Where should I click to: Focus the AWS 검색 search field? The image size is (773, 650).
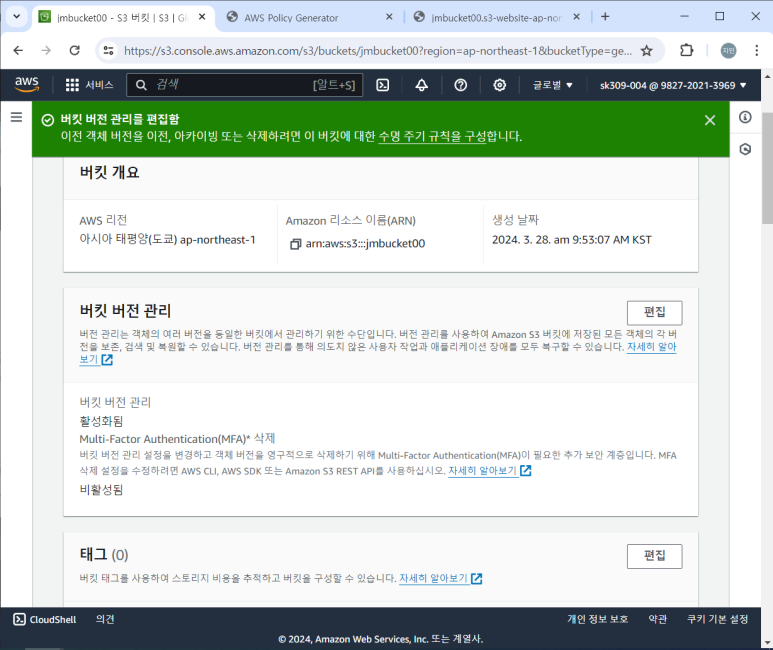tap(245, 85)
